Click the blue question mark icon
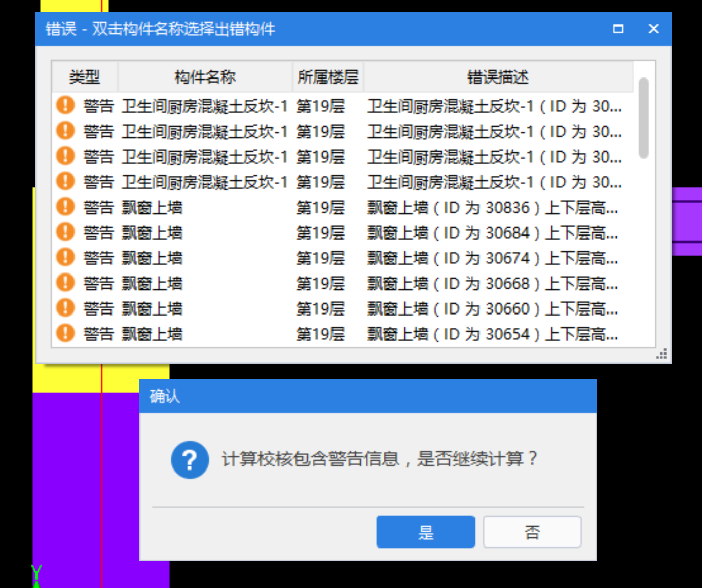Viewport: 702px width, 588px height. [190, 460]
